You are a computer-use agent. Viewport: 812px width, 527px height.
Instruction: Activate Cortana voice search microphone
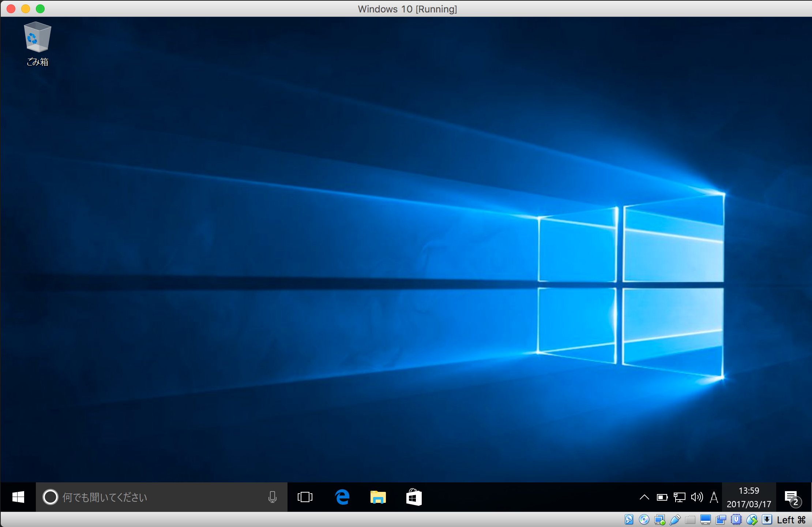click(272, 497)
